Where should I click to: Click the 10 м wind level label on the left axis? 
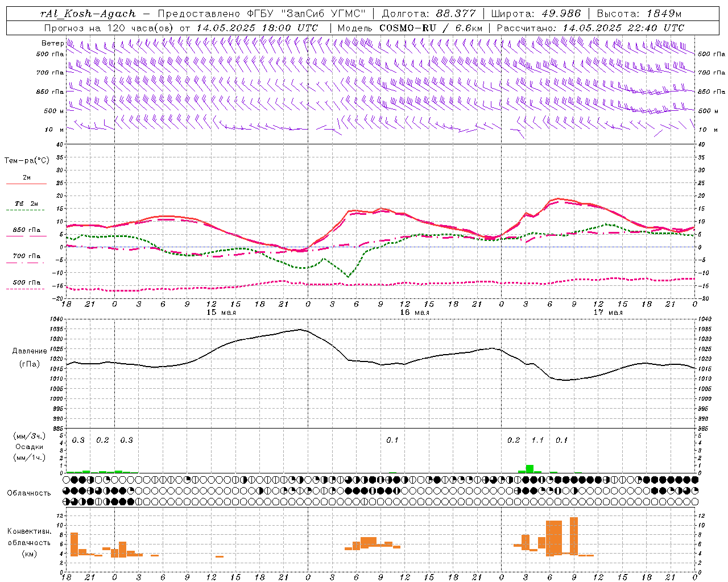coord(54,130)
